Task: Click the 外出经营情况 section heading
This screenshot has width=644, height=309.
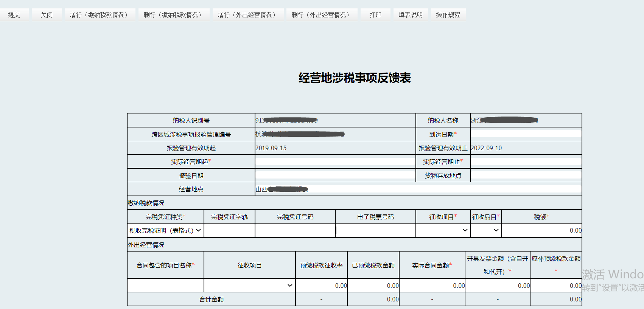Action: tap(146, 245)
